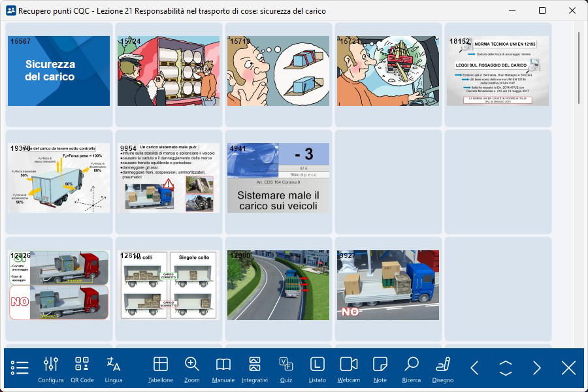Open slide 12826 with red trucks SI/NO

click(59, 285)
